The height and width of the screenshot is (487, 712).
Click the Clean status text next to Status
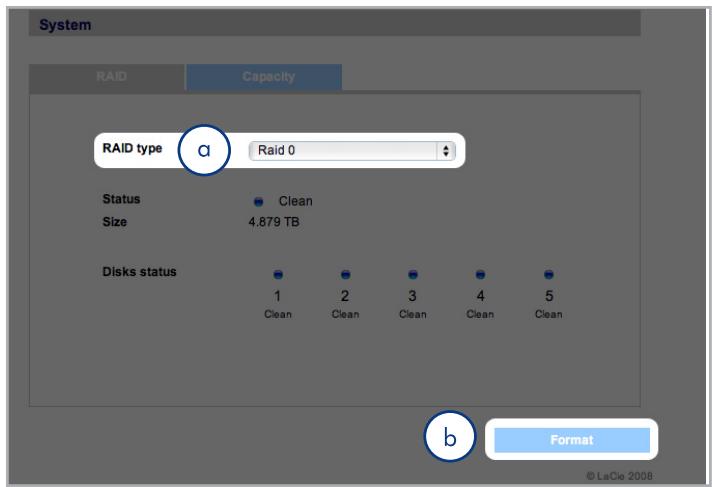[296, 201]
